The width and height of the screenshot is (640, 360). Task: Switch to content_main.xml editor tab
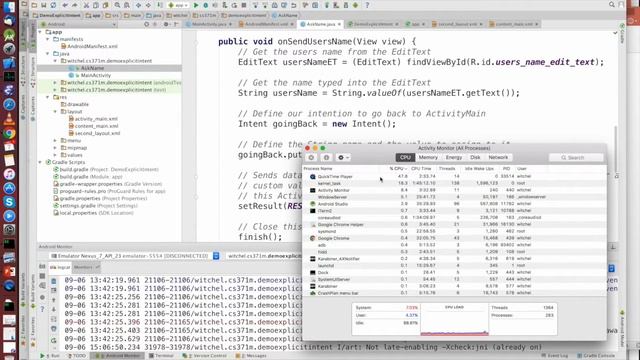point(513,24)
